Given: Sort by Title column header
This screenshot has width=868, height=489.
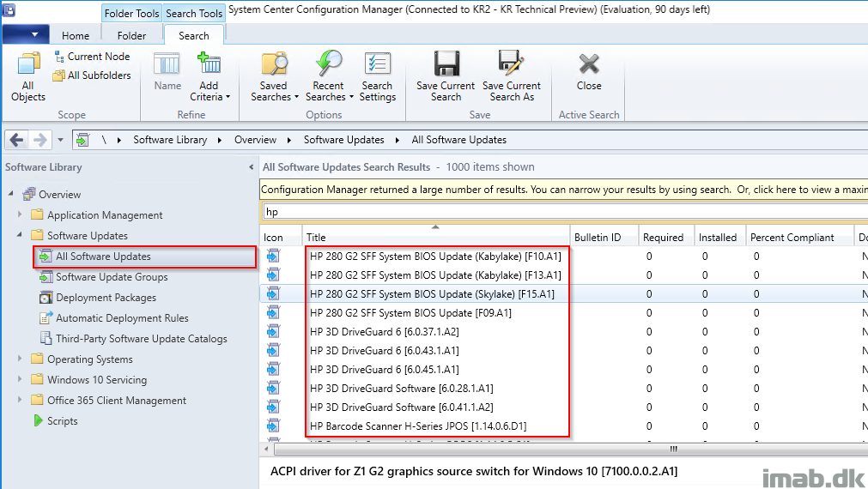Looking at the screenshot, I should coord(436,237).
